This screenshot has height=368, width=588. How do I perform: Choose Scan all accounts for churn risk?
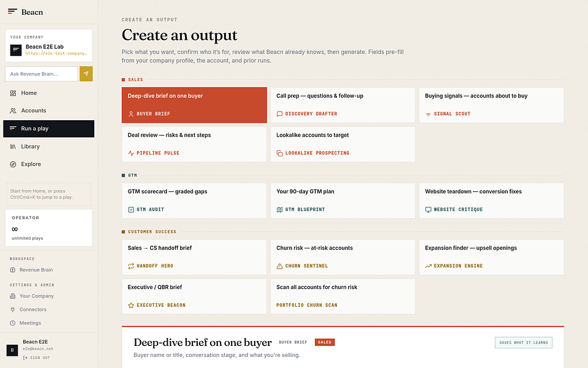(343, 297)
